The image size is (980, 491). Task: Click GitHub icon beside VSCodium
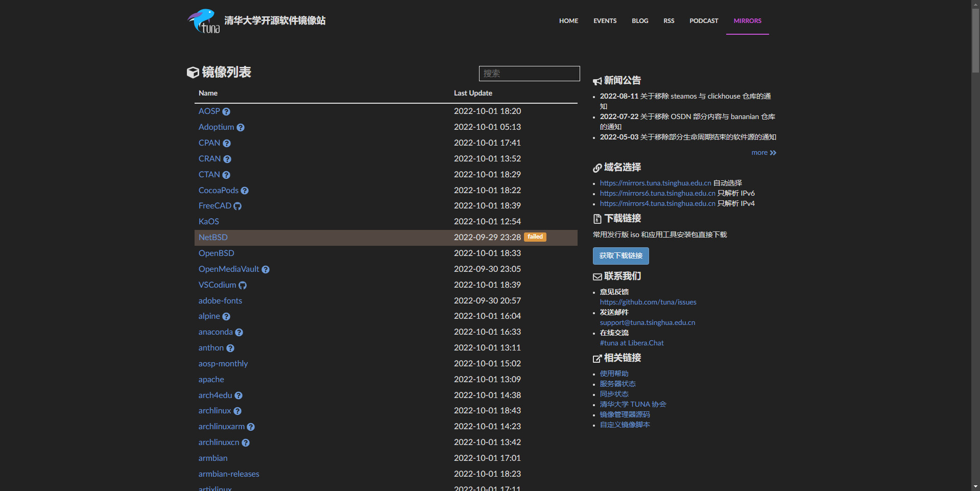243,286
